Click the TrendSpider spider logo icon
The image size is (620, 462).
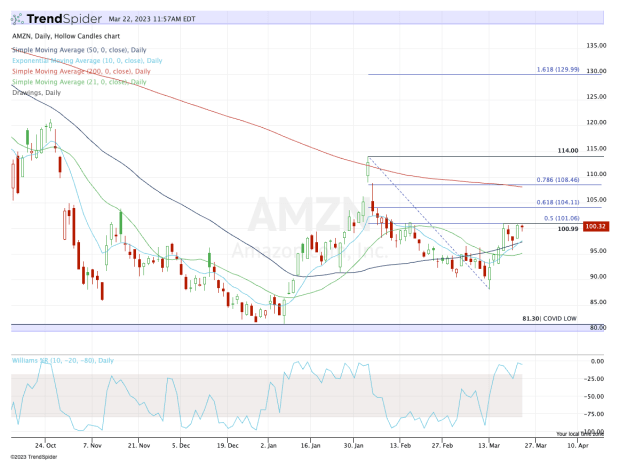[x=17, y=19]
